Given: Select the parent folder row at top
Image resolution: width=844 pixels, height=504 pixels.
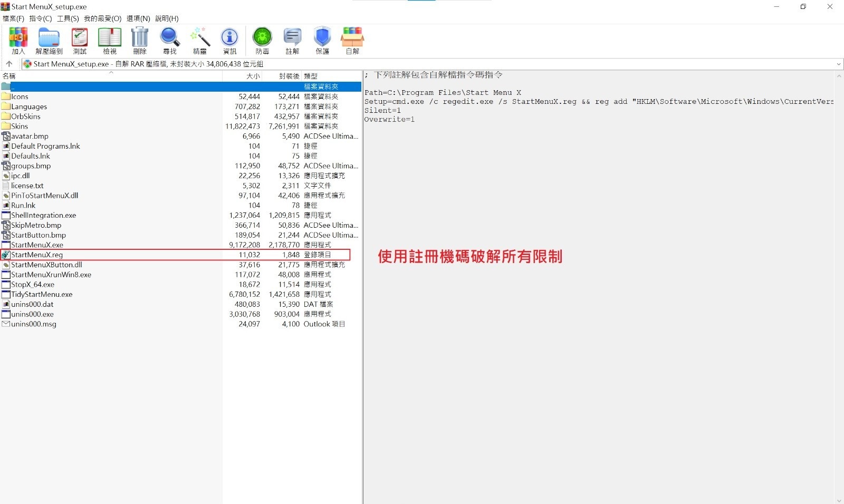Looking at the screenshot, I should (181, 86).
